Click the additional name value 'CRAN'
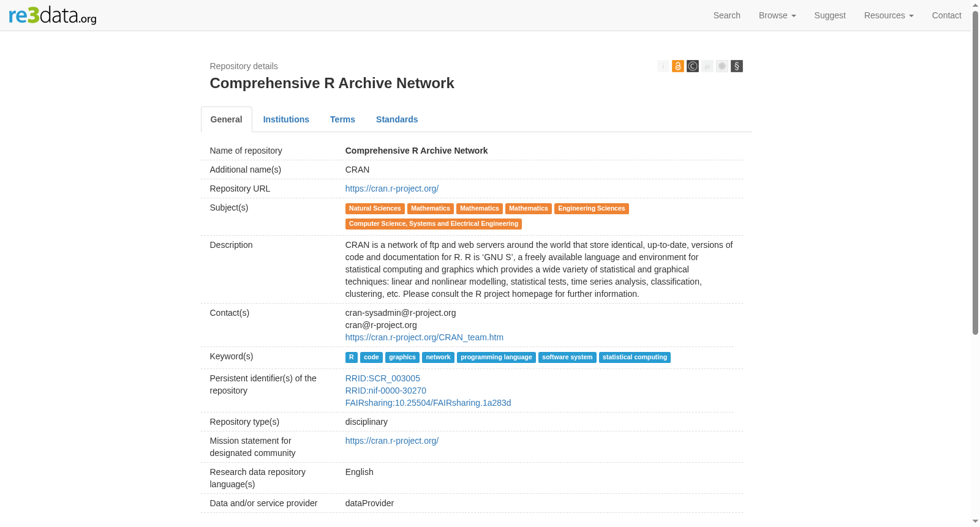This screenshot has height=527, width=980. (x=358, y=170)
